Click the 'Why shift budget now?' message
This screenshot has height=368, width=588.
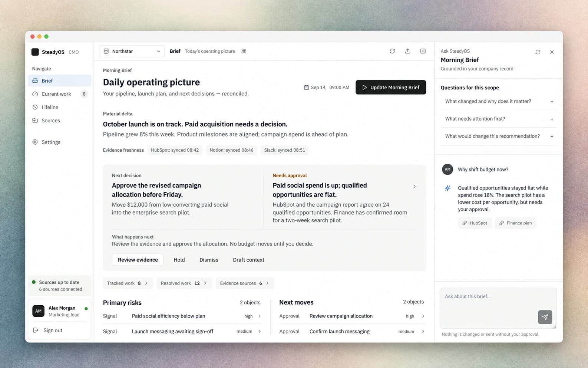point(483,170)
